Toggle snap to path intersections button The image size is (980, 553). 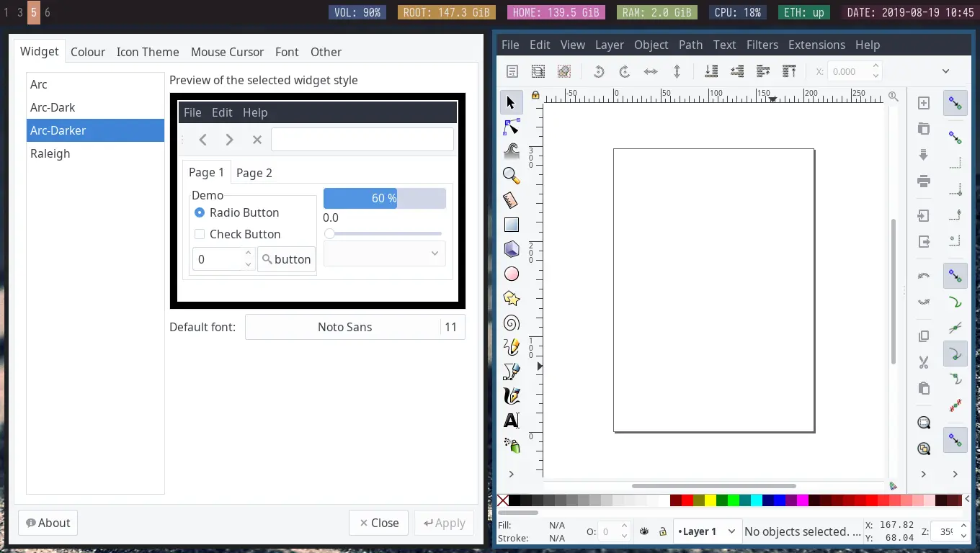(955, 328)
